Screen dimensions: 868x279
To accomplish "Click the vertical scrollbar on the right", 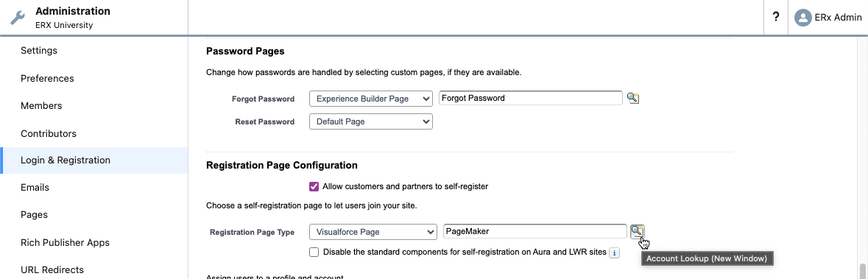I will (863, 272).
